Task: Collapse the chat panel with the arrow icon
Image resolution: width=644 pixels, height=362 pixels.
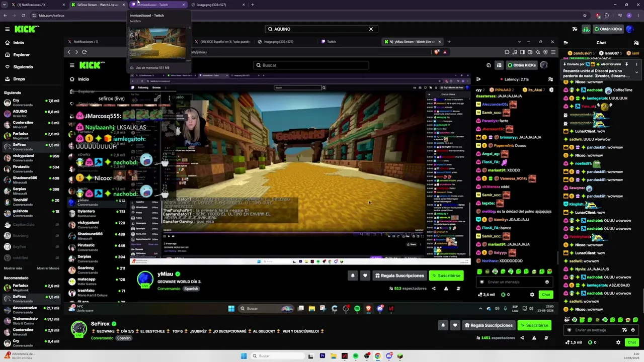Action: coord(566,43)
